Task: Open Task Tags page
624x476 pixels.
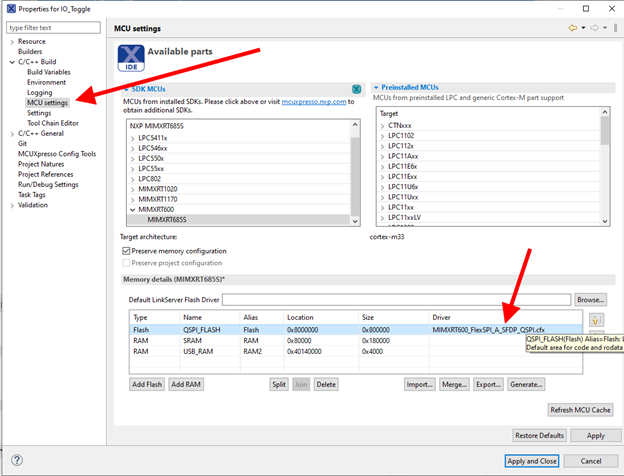Action: (x=32, y=195)
